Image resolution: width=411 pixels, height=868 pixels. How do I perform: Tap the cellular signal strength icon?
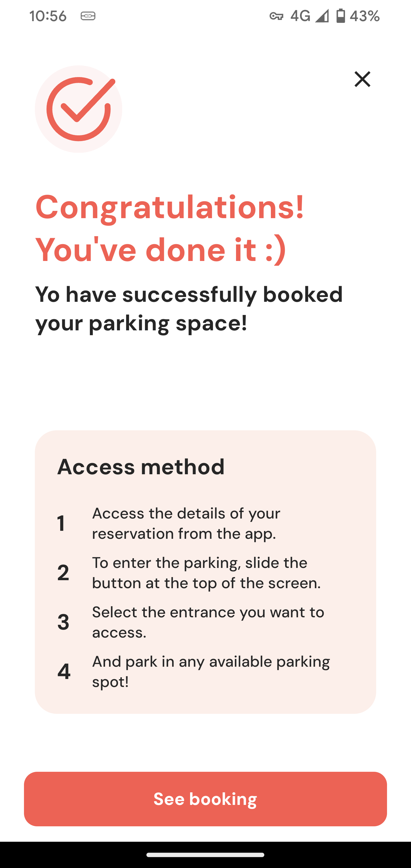(322, 16)
